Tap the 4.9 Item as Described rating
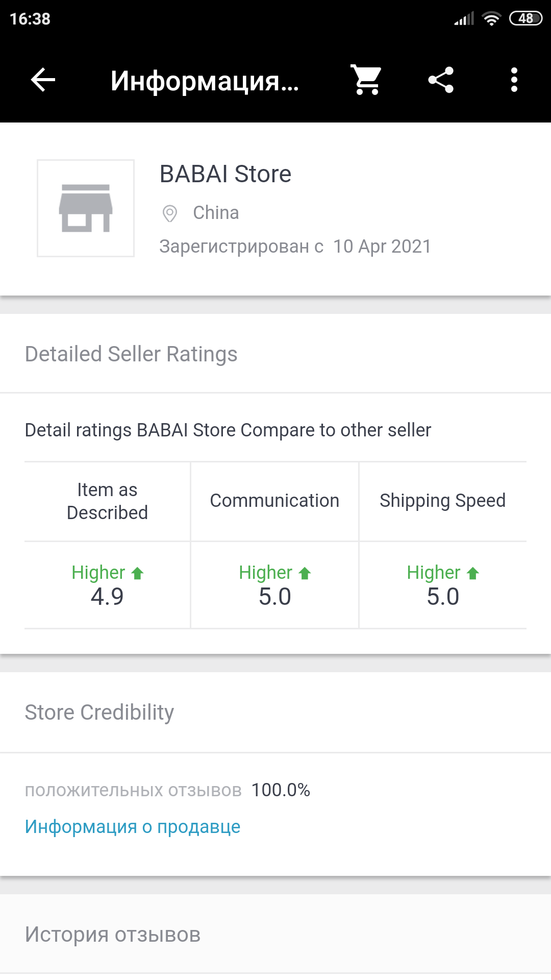The image size is (551, 980). pos(107,597)
